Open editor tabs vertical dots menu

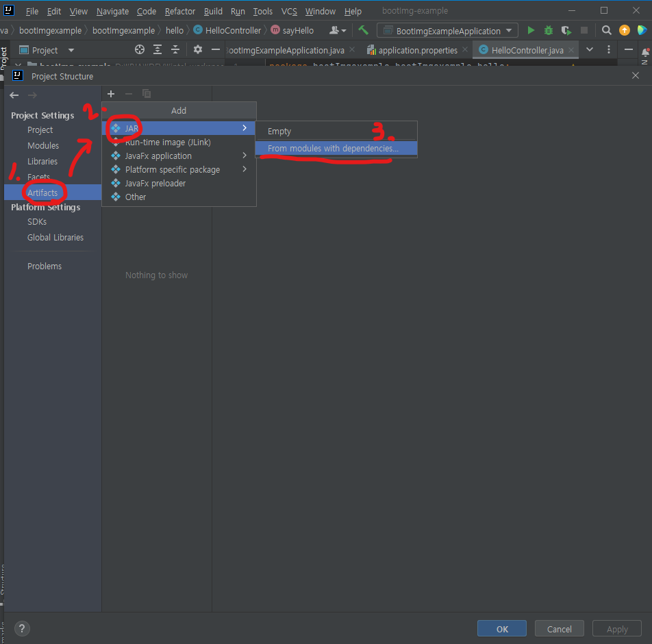pyautogui.click(x=609, y=50)
